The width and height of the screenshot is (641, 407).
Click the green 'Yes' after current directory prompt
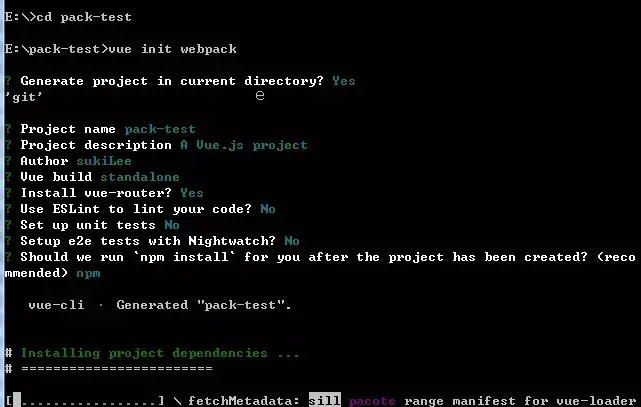pyautogui.click(x=343, y=81)
